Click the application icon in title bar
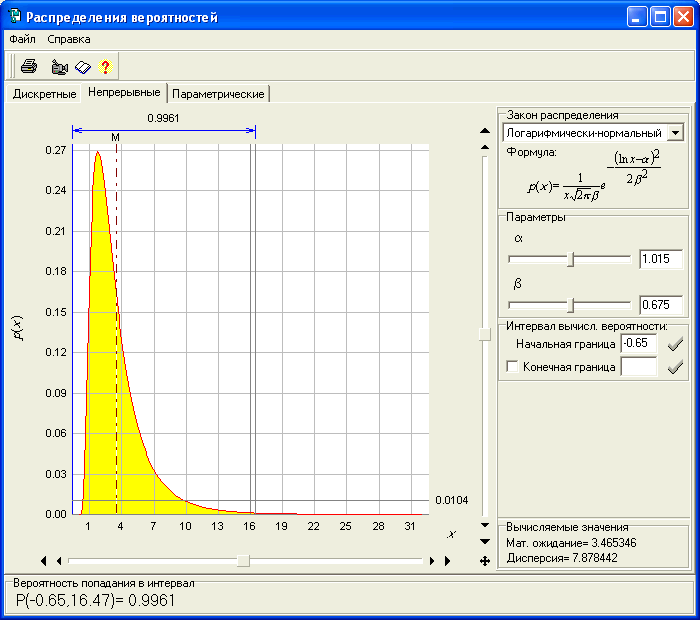 (x=15, y=17)
